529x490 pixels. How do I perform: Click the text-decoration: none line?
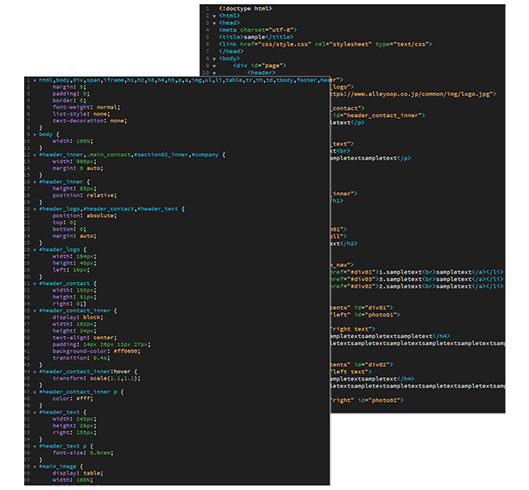tap(90, 121)
